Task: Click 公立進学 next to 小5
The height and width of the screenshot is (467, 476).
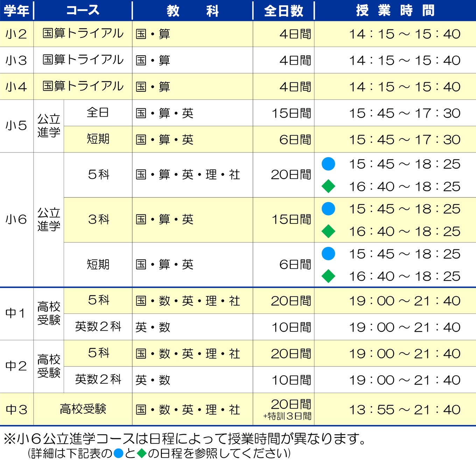Action: pyautogui.click(x=49, y=126)
